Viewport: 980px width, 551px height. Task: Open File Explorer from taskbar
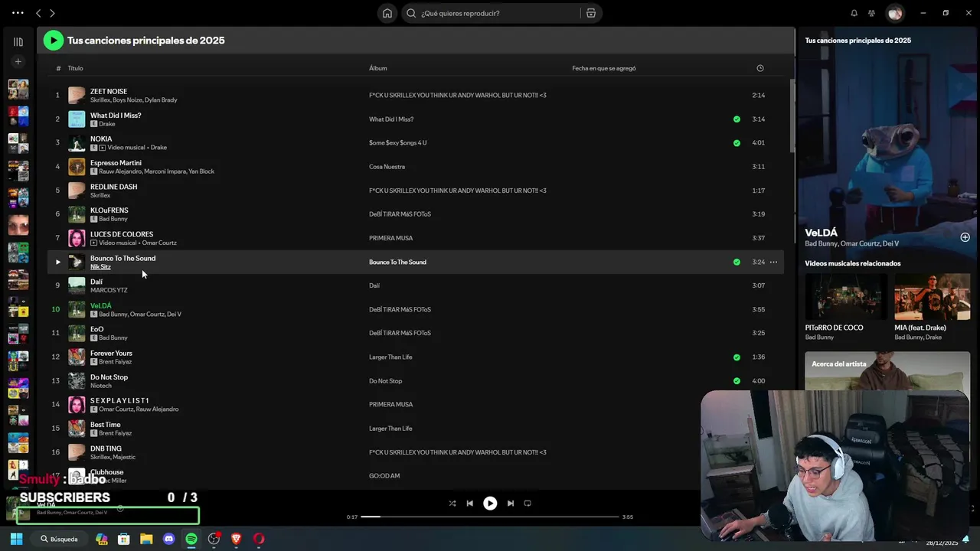point(146,539)
